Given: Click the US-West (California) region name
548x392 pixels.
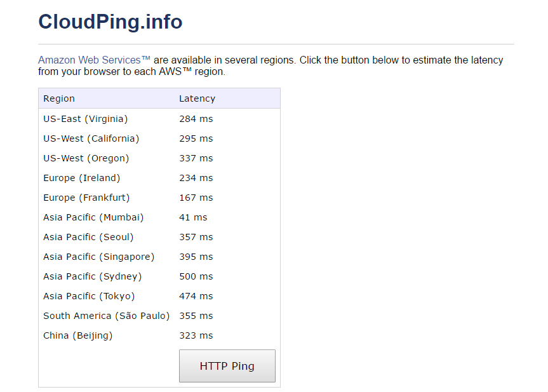Looking at the screenshot, I should [91, 139].
